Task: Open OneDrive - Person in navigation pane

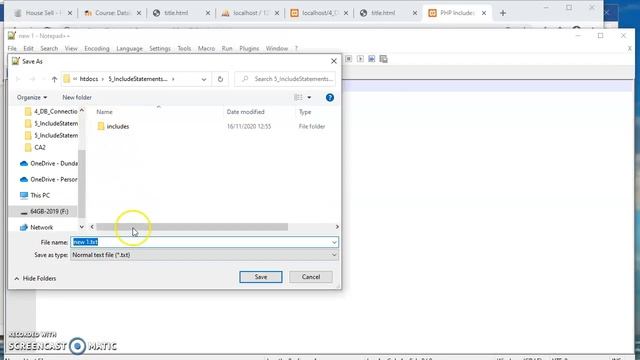Action: [49, 180]
